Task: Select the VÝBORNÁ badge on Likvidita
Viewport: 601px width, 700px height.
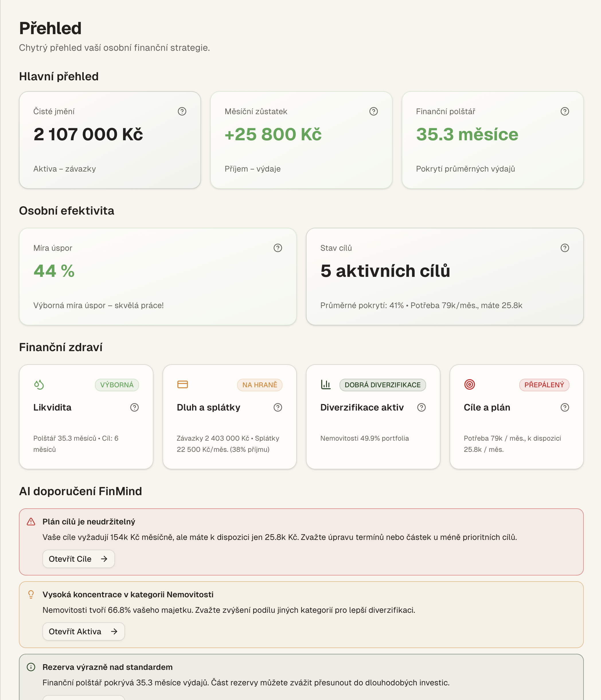Action: 117,384
